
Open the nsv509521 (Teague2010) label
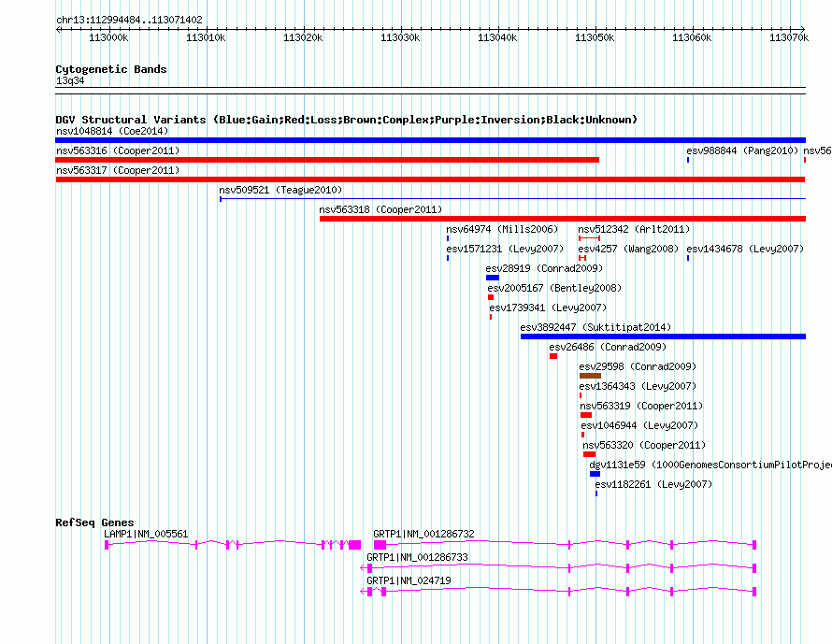pyautogui.click(x=280, y=190)
